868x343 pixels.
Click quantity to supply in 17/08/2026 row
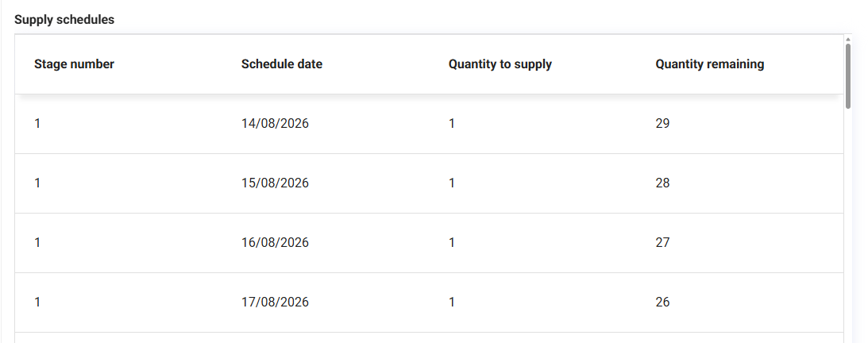(x=452, y=302)
